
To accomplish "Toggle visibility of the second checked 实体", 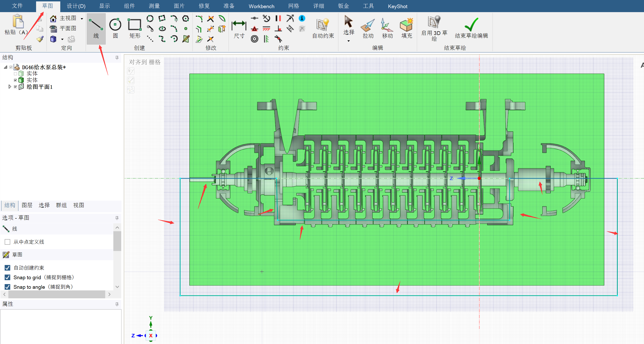I will (16, 80).
